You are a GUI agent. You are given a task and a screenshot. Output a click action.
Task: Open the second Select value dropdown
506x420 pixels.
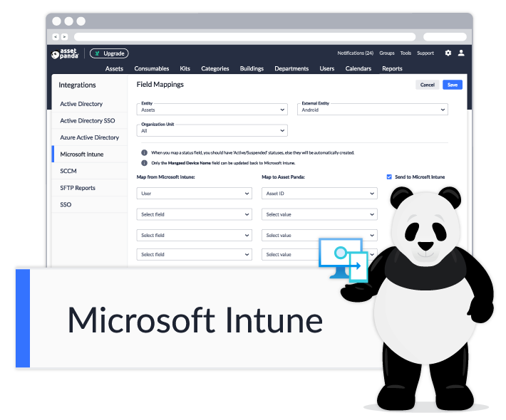(x=319, y=236)
